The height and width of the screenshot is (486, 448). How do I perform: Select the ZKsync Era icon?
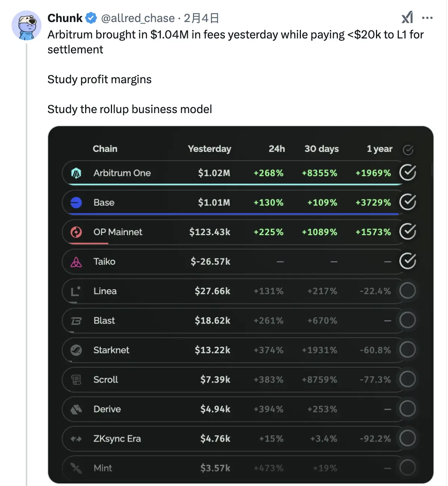tap(76, 439)
